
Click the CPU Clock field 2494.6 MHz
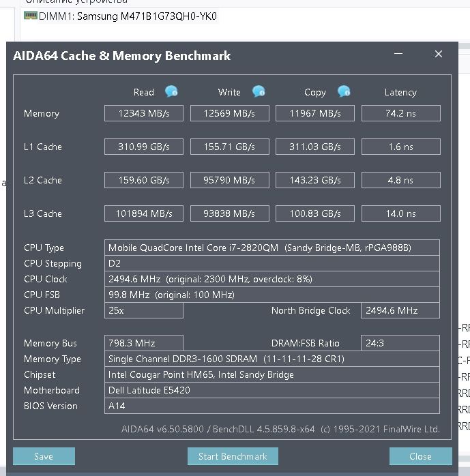(272, 279)
